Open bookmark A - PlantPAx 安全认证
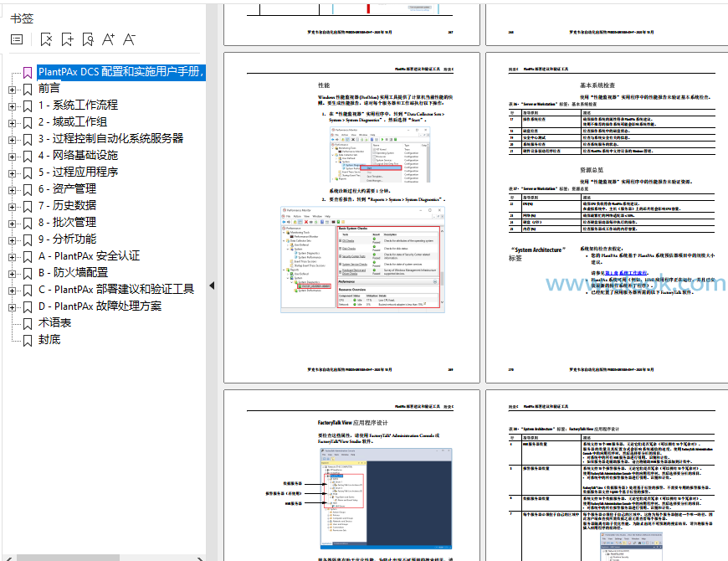 point(89,256)
